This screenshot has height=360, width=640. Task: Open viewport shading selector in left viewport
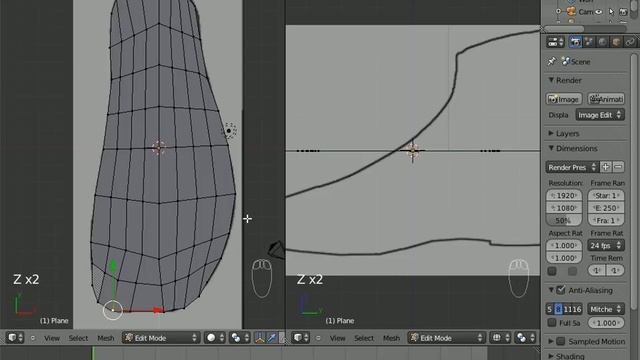click(x=215, y=338)
